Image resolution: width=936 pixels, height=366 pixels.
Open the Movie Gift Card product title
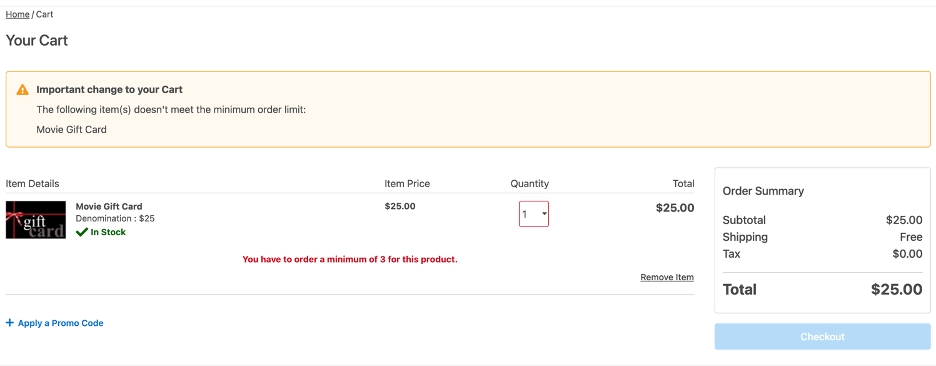(109, 207)
